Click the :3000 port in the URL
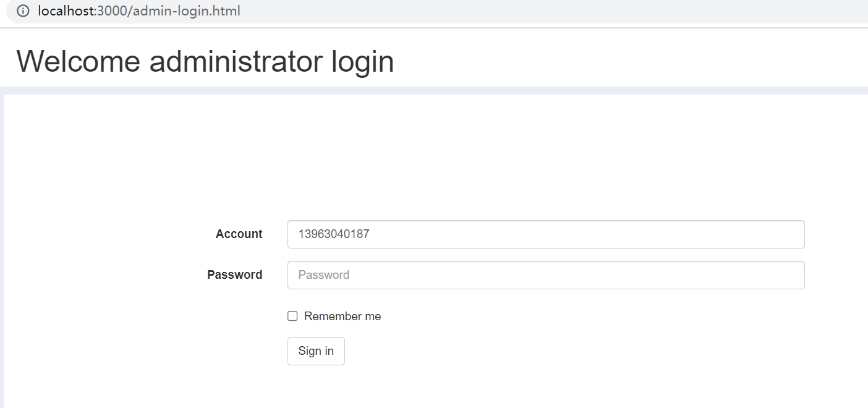The image size is (868, 408). click(x=110, y=11)
